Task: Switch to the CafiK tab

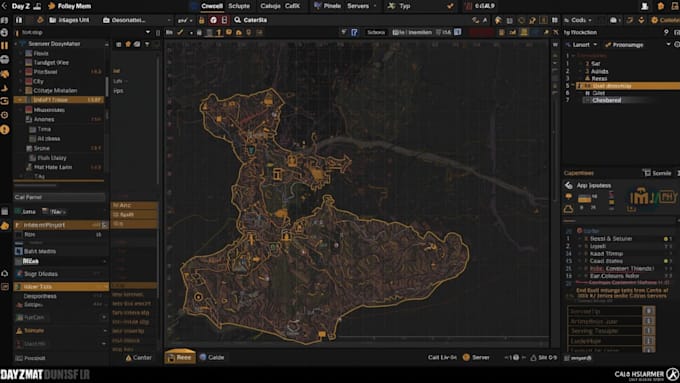Action: pyautogui.click(x=293, y=6)
